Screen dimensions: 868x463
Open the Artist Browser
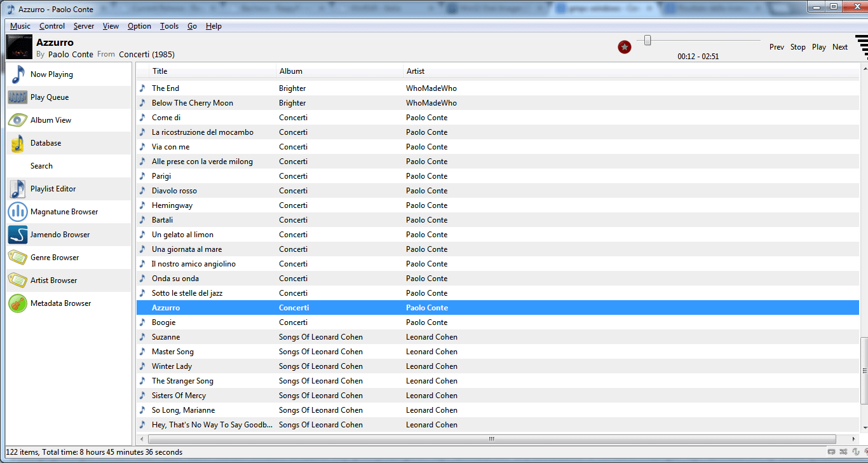point(69,280)
